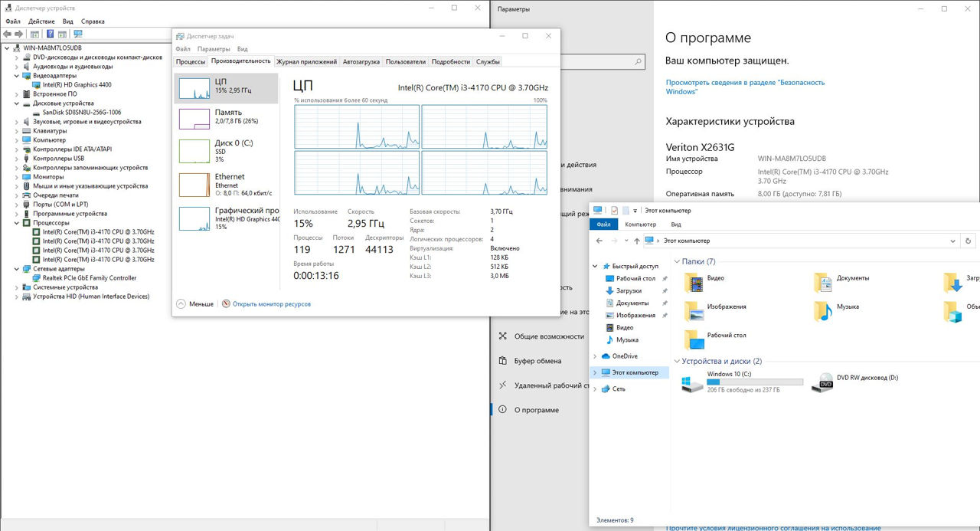Open the Windows 10 (C:) drive
The image size is (980, 531).
tap(694, 382)
